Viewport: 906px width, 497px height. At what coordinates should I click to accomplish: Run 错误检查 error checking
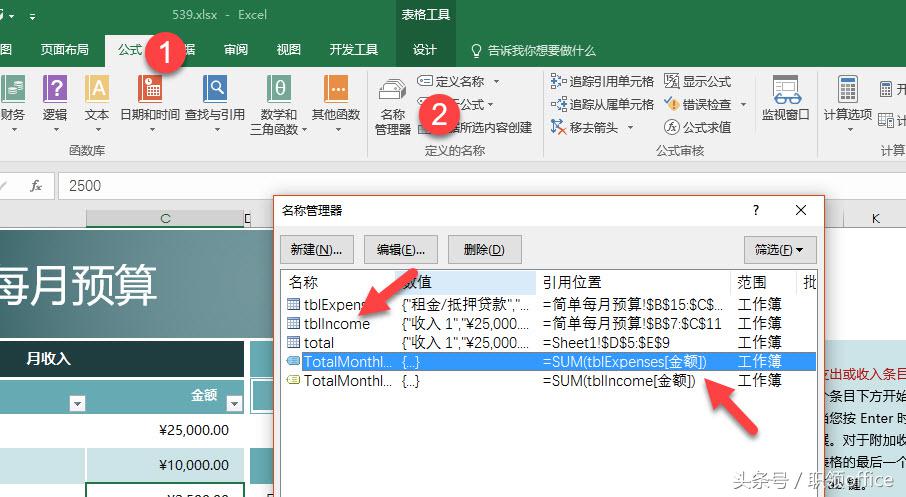697,105
